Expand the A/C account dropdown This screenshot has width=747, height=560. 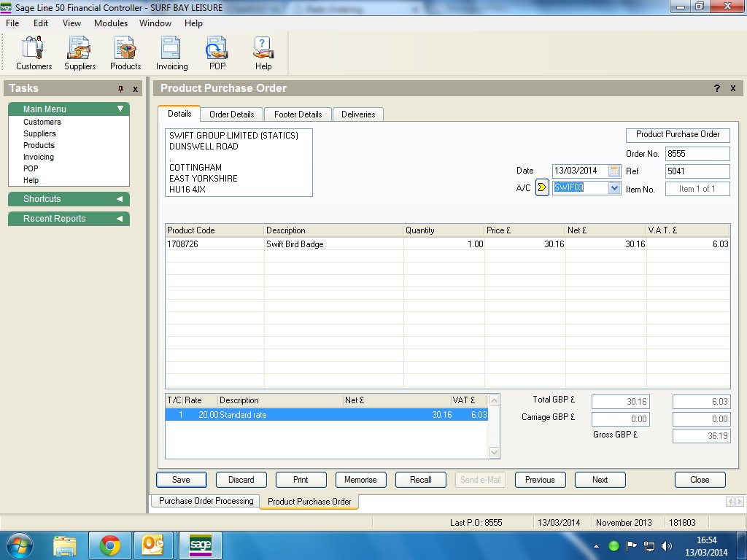tap(614, 188)
